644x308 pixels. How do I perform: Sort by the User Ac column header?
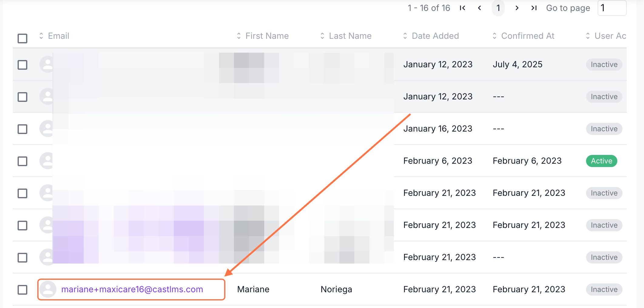pos(610,36)
